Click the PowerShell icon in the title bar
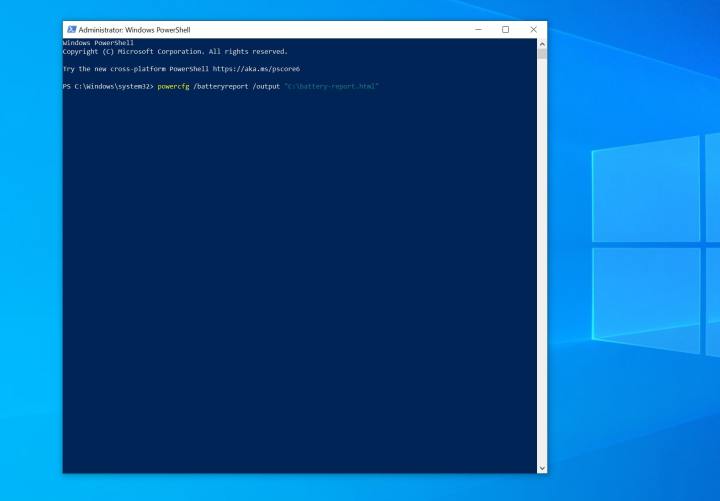The width and height of the screenshot is (720, 501). pyautogui.click(x=72, y=30)
